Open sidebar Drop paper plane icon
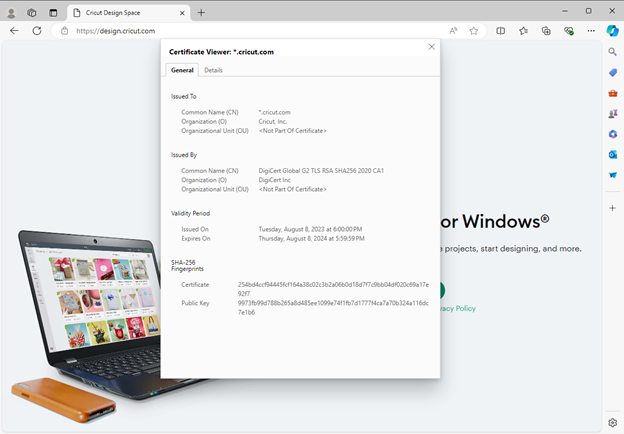This screenshot has width=624, height=434. [612, 175]
